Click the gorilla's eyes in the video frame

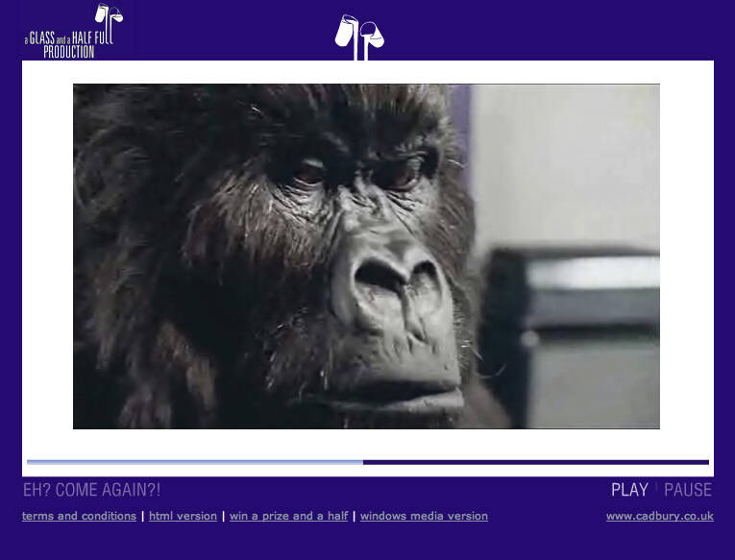(355, 173)
